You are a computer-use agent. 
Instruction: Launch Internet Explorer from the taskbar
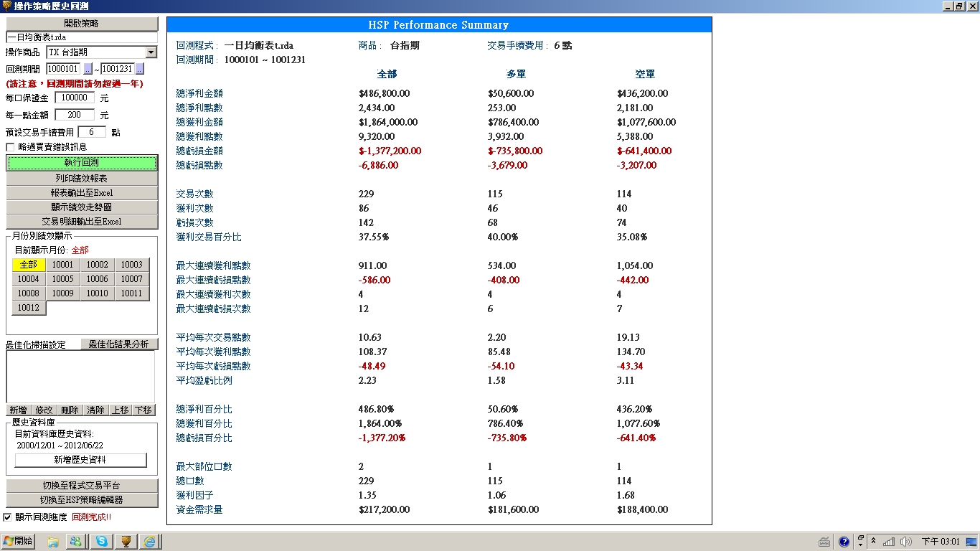point(150,542)
